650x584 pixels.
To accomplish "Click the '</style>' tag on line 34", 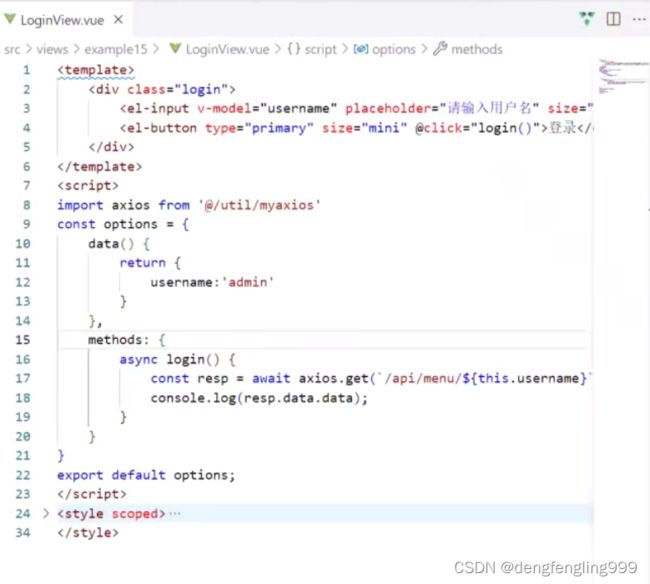I will pos(88,533).
